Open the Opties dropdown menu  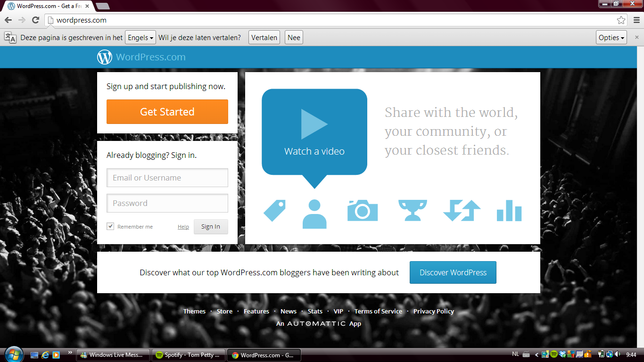click(x=611, y=38)
